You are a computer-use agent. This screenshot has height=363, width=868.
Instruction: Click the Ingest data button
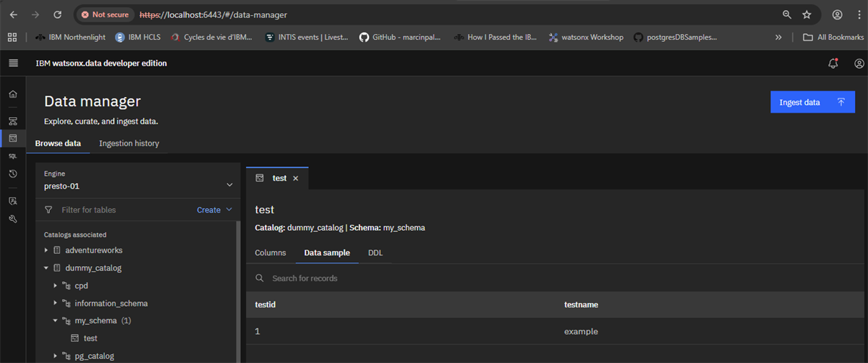point(813,102)
